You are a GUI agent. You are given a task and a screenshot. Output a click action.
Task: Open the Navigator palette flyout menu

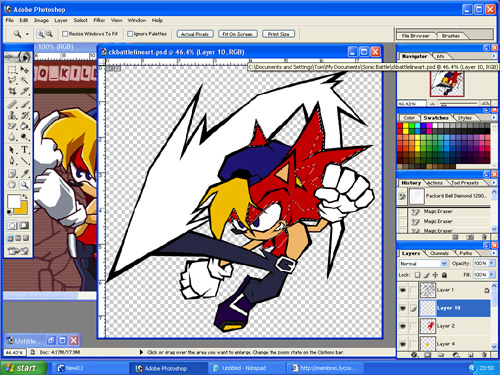click(493, 56)
